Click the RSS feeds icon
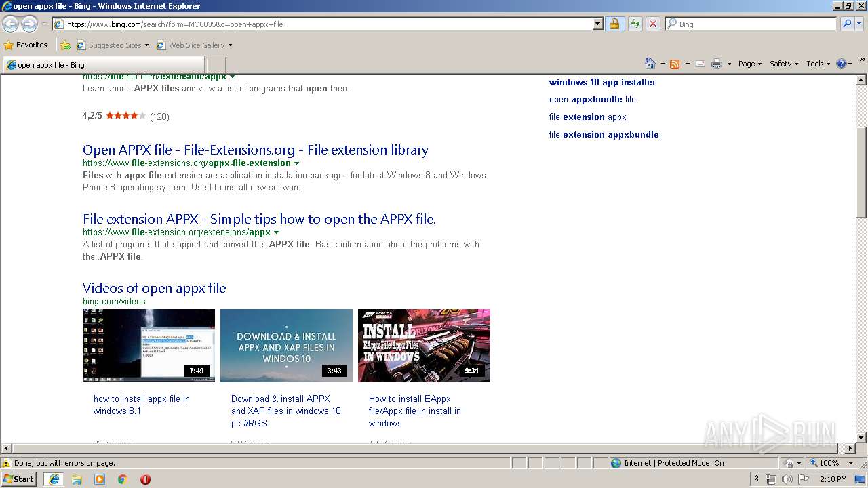Viewport: 868px width, 488px height. point(675,64)
